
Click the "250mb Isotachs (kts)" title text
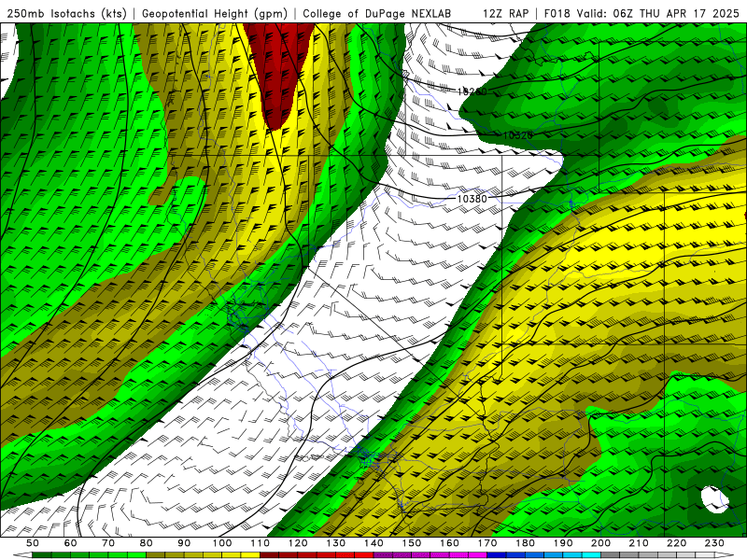coord(66,13)
